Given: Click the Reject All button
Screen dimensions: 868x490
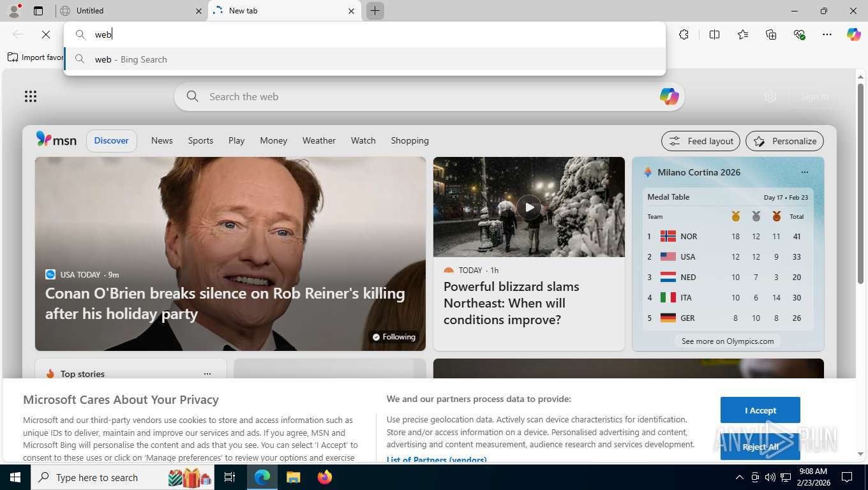Looking at the screenshot, I should [x=760, y=447].
